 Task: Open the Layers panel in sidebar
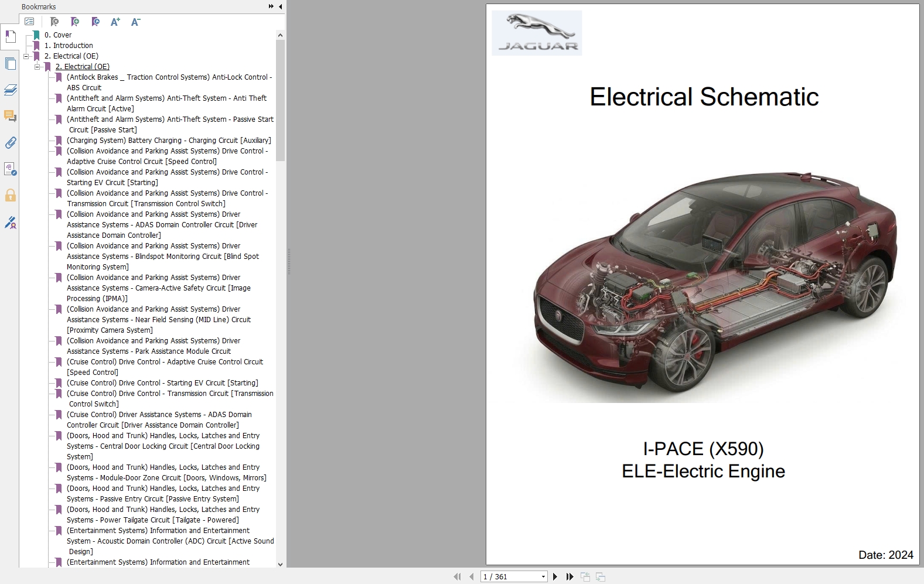pyautogui.click(x=10, y=90)
